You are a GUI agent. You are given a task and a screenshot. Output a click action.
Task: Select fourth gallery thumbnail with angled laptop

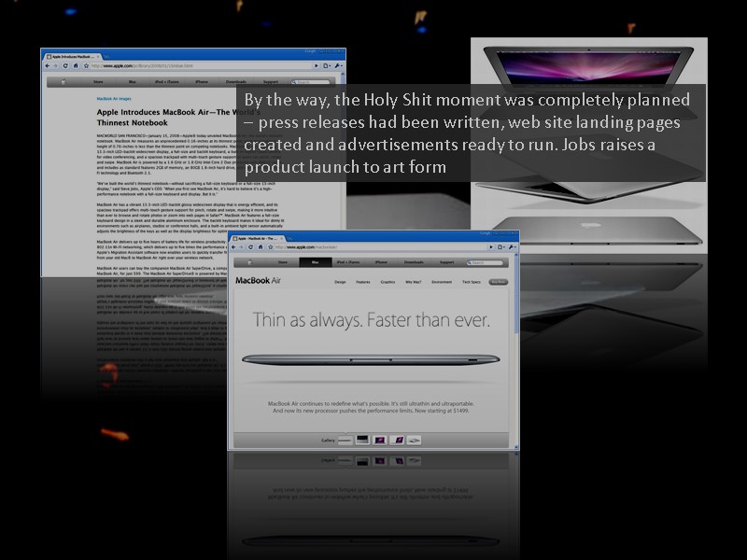[x=397, y=440]
